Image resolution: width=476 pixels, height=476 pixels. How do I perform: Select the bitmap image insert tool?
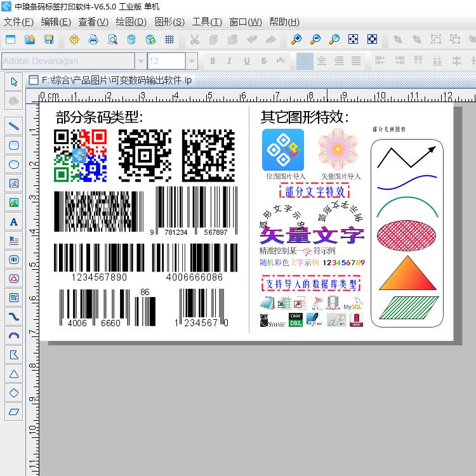tap(14, 183)
